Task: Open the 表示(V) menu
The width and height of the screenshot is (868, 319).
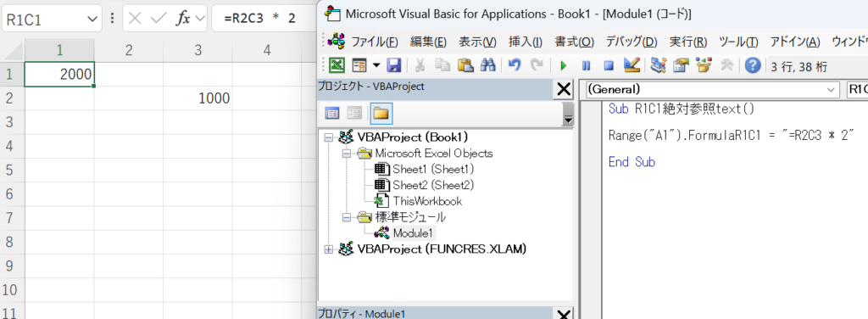Action: 477,42
